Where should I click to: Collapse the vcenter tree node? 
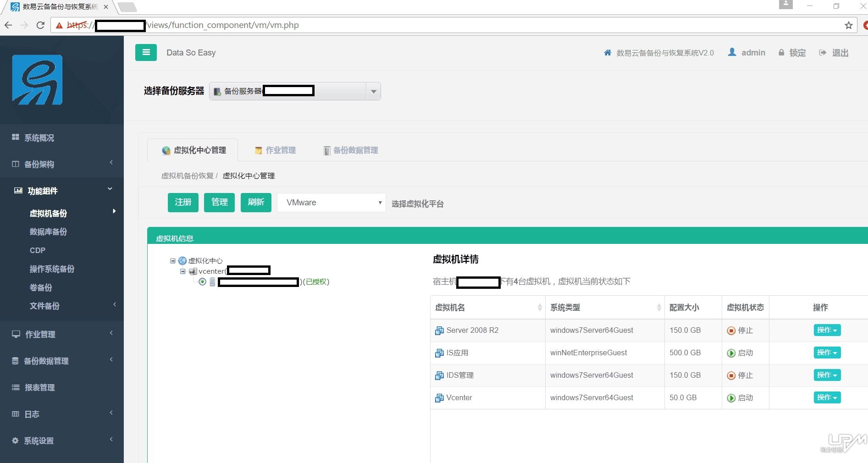(x=183, y=271)
